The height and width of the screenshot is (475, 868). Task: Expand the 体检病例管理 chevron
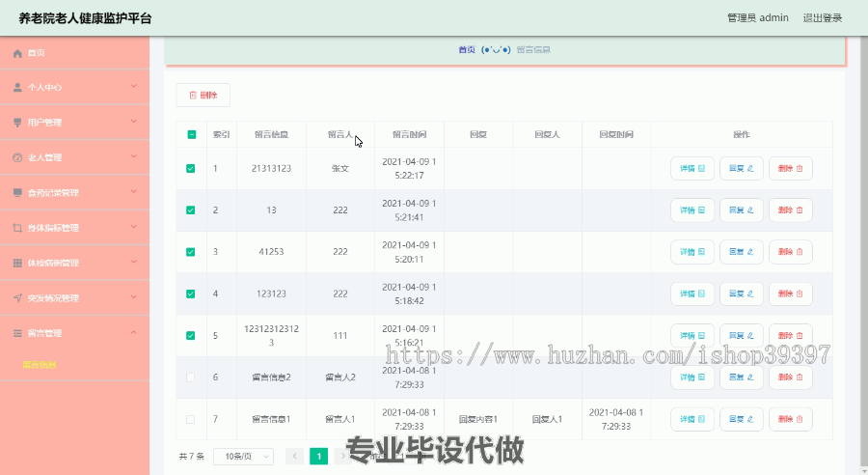click(x=133, y=262)
